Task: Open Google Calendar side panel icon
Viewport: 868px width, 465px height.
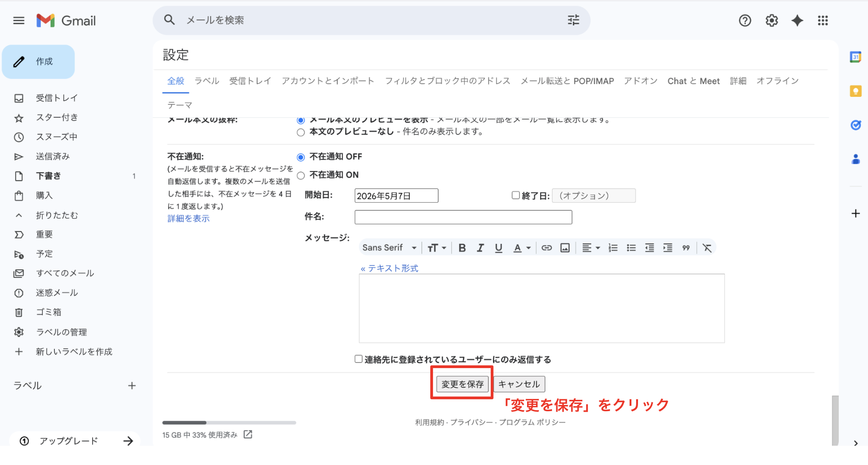Action: [x=855, y=57]
